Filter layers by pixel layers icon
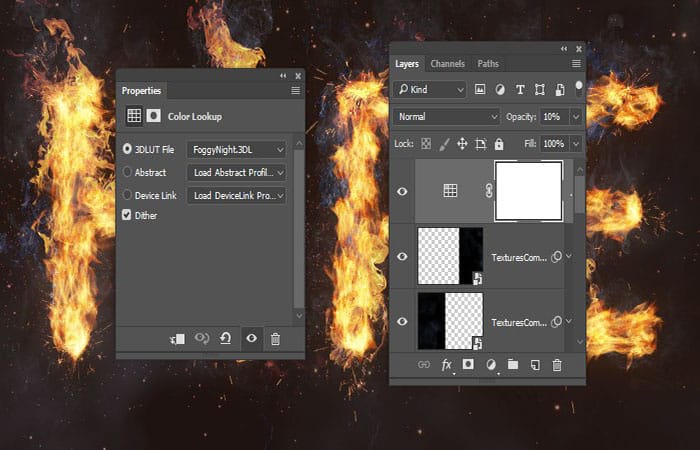This screenshot has height=450, width=700. point(480,89)
